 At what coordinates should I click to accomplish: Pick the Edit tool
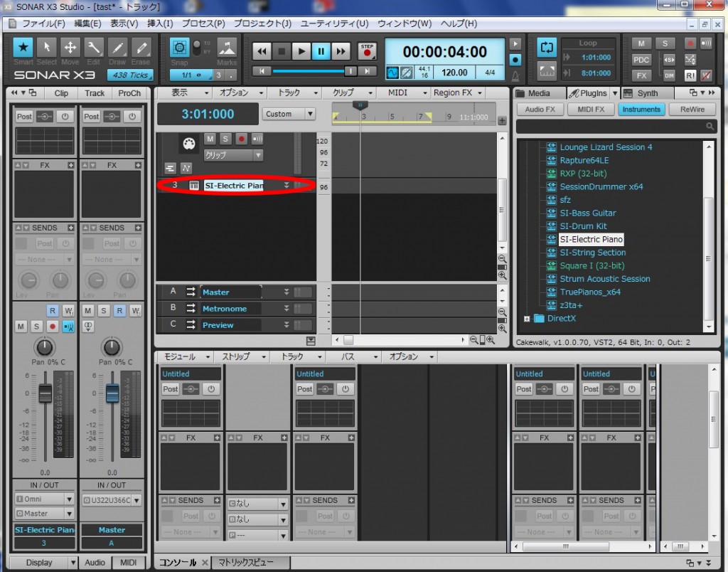(93, 48)
